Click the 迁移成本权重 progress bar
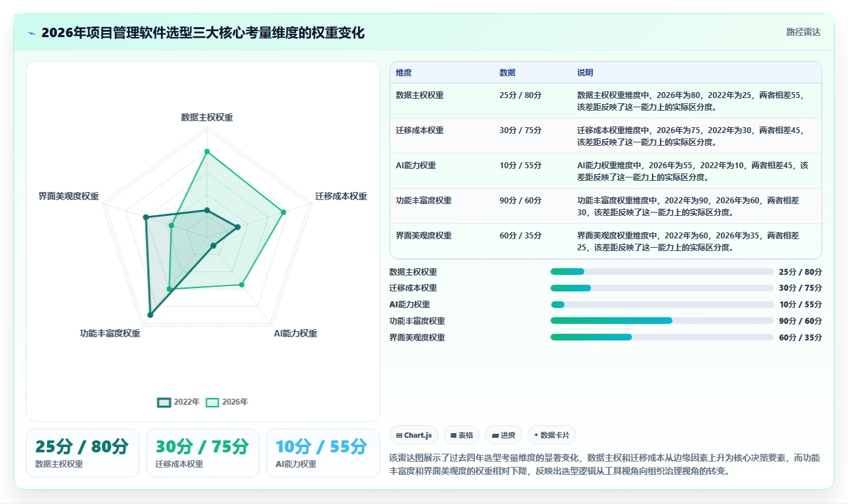The image size is (848, 504). click(662, 288)
